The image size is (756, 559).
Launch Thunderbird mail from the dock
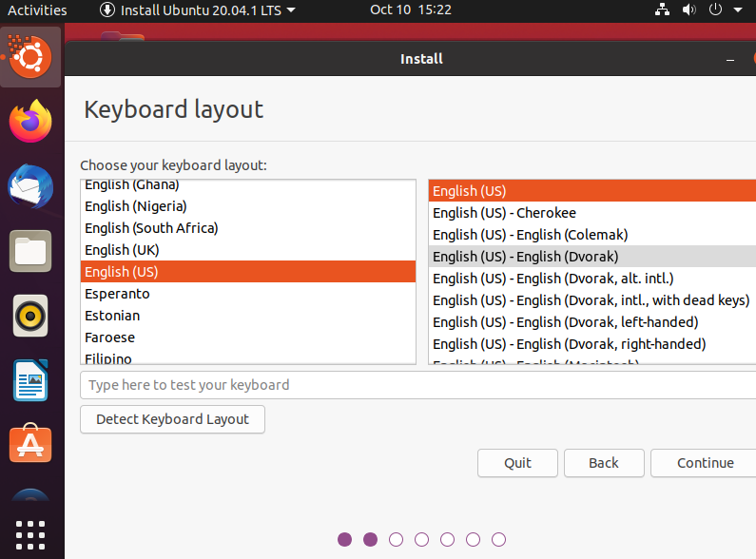point(30,187)
